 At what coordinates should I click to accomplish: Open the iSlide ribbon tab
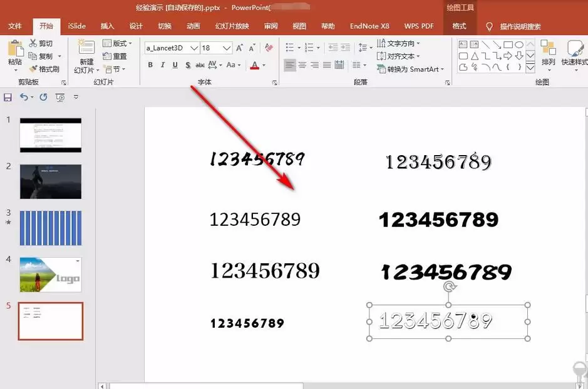tap(77, 26)
